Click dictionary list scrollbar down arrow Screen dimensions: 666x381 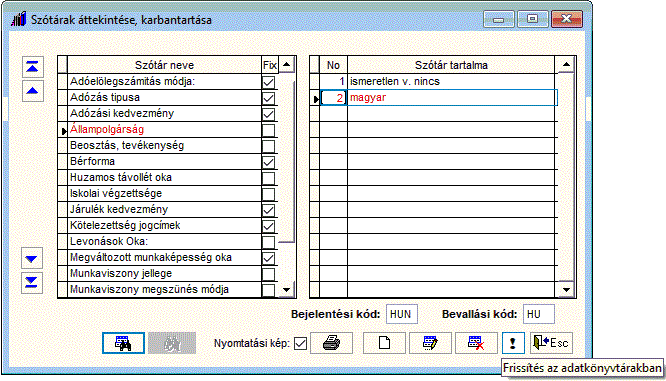287,290
